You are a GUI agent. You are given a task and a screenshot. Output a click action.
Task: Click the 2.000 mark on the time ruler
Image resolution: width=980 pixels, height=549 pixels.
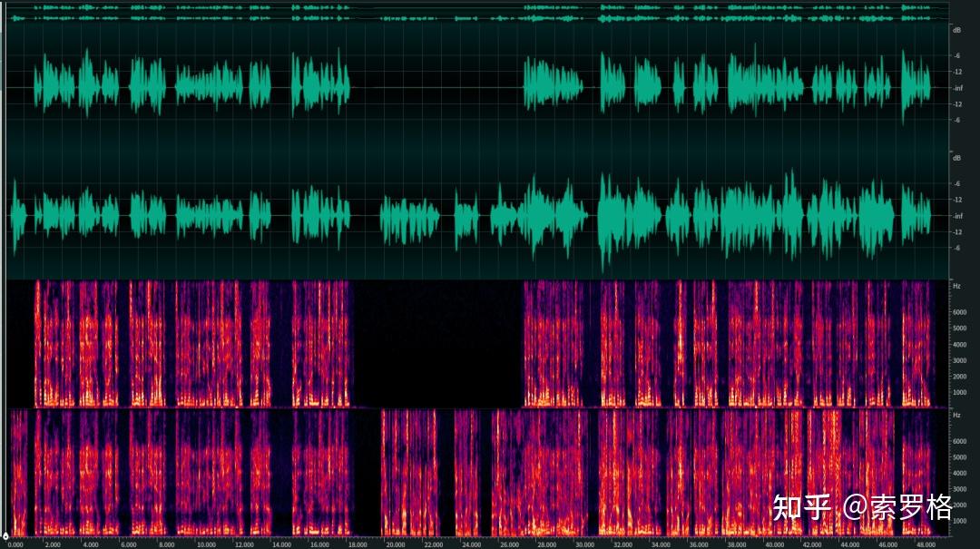click(x=54, y=544)
